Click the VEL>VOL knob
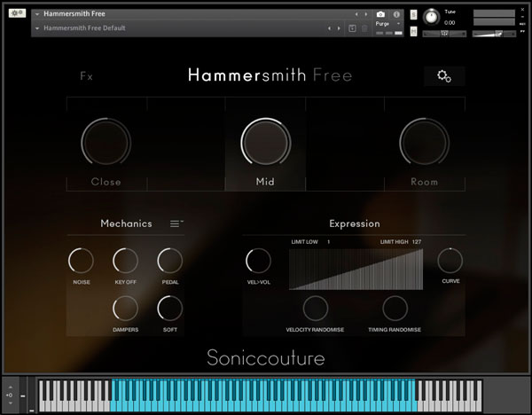 pyautogui.click(x=259, y=261)
